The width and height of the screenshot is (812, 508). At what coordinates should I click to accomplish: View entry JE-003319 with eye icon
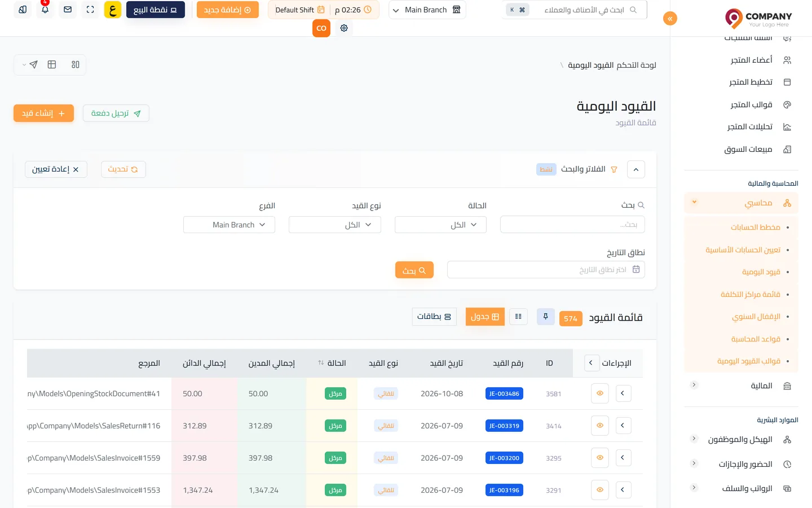click(x=600, y=426)
